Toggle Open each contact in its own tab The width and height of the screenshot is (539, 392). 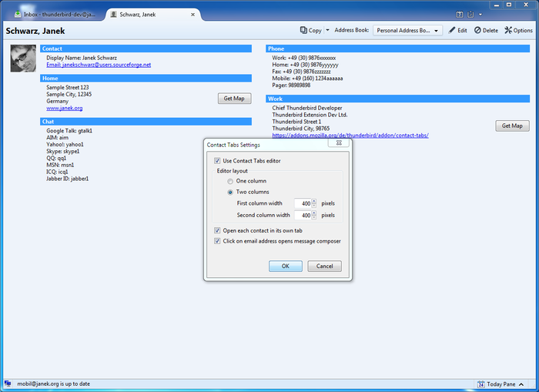pyautogui.click(x=217, y=230)
